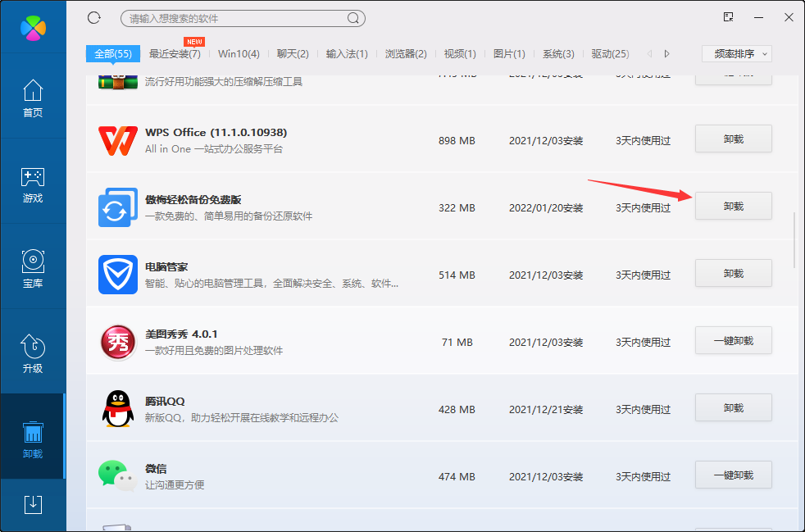Click the vertical scrollbar thumb
Screen dimensions: 805x532
point(794,240)
